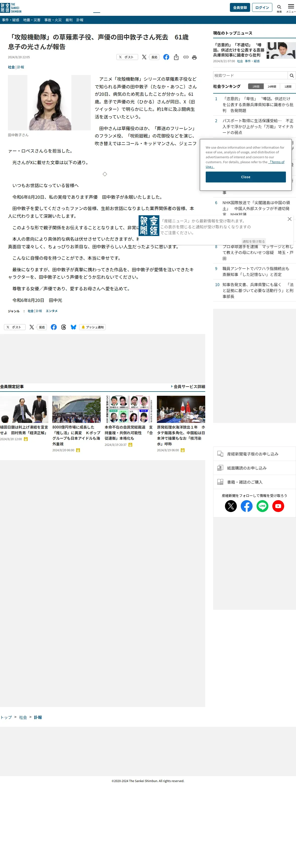Click 反応 button near headline
This screenshot has width=296, height=868.
click(154, 57)
